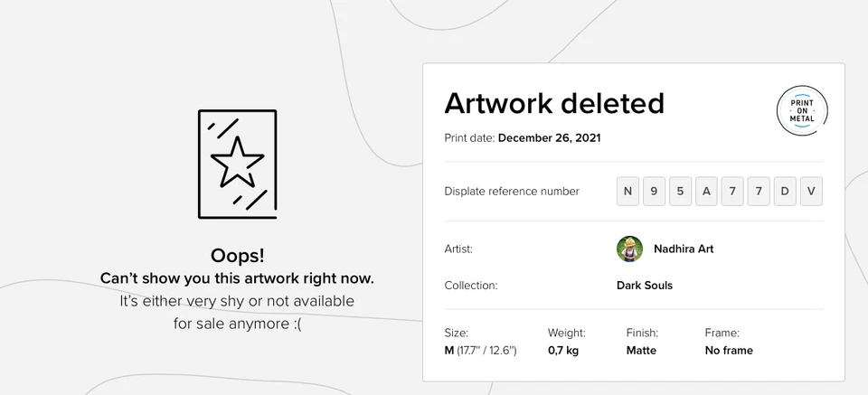Click the Matte finish value

(641, 351)
